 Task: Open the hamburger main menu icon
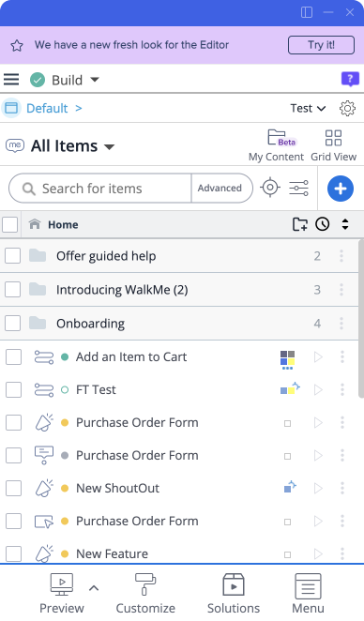tap(11, 79)
